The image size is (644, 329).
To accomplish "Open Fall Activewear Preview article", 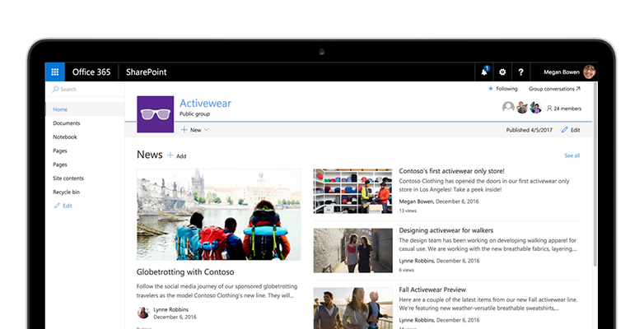I will (x=432, y=290).
